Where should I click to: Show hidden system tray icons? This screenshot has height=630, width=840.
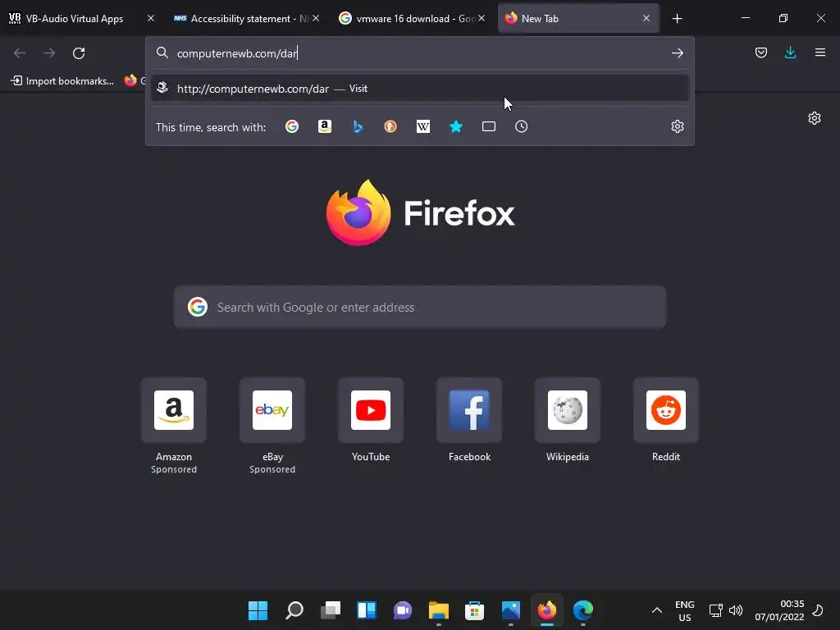click(x=657, y=610)
